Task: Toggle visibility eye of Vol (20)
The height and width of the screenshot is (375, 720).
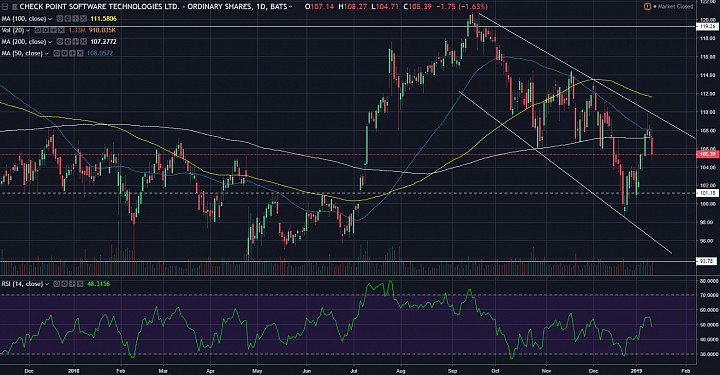Action: point(38,30)
